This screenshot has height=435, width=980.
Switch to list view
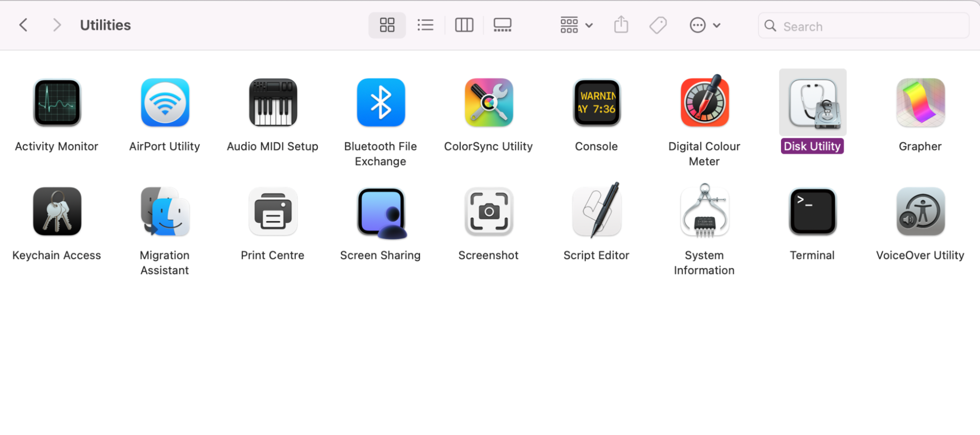click(x=426, y=25)
